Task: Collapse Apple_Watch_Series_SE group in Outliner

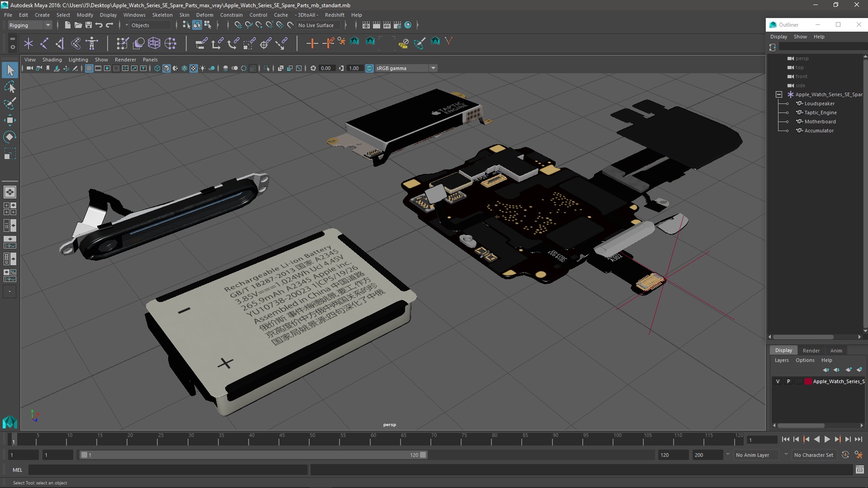Action: pyautogui.click(x=778, y=94)
